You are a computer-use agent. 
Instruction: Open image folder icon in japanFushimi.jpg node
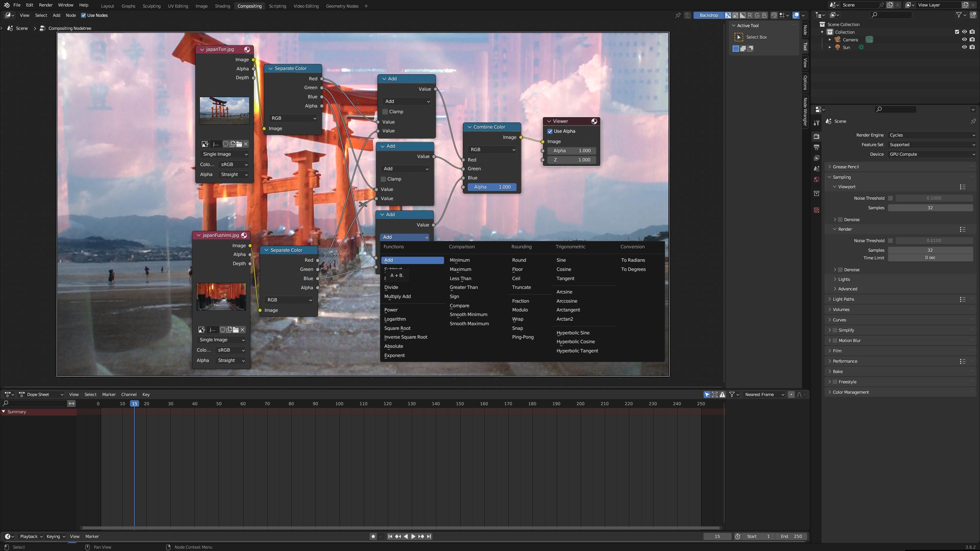pyautogui.click(x=236, y=329)
